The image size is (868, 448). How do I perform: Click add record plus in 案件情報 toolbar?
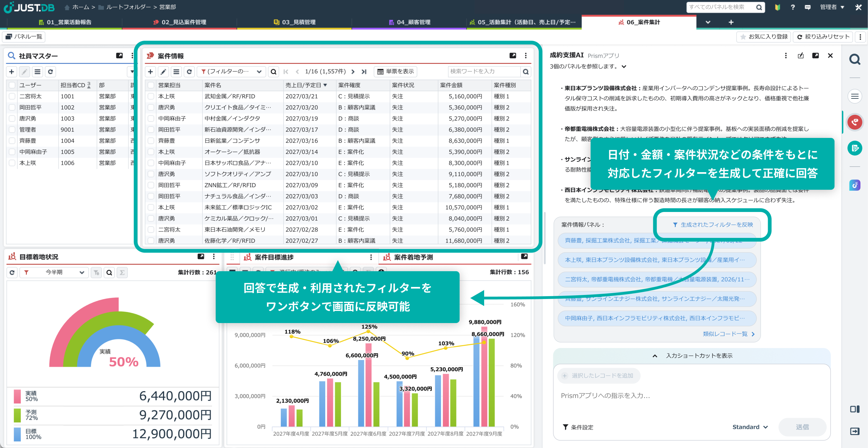tap(150, 72)
